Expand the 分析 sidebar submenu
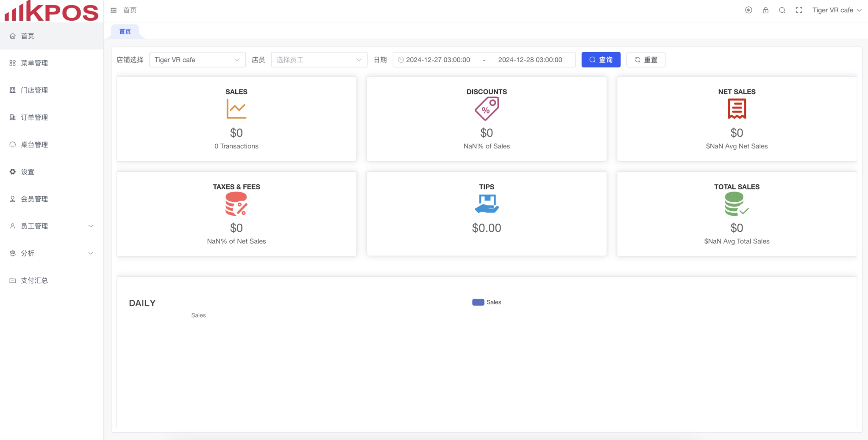The image size is (868, 440). tap(51, 253)
